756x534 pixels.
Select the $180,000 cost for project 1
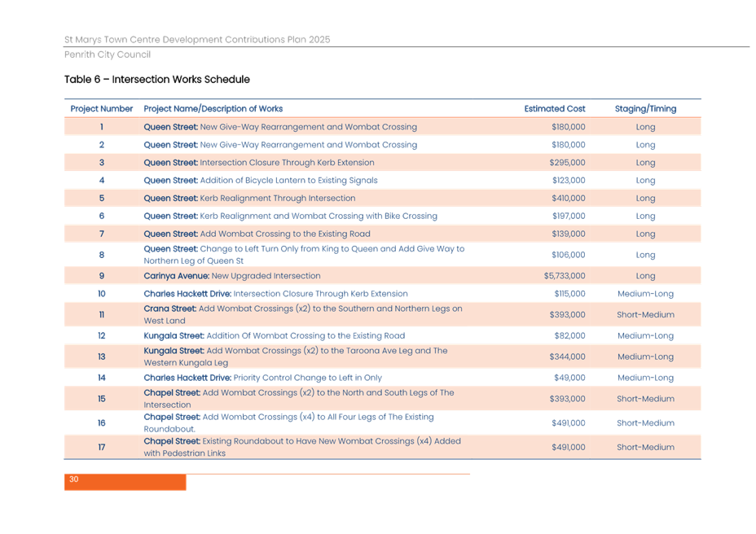pos(568,127)
